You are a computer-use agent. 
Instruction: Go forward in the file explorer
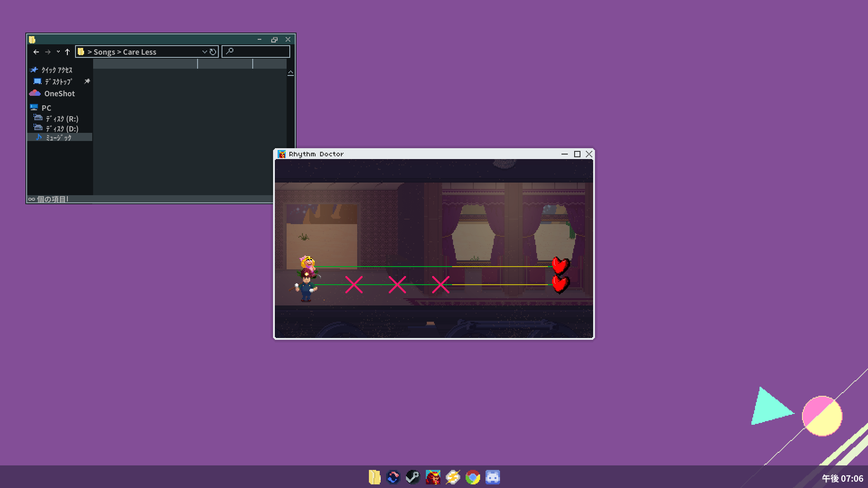pyautogui.click(x=48, y=52)
